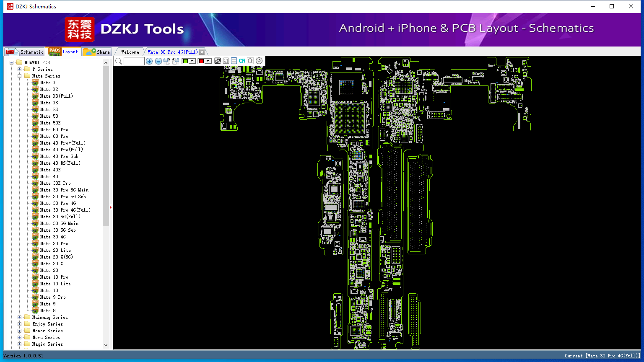Expand the Maimang Series folder

[x=19, y=317]
